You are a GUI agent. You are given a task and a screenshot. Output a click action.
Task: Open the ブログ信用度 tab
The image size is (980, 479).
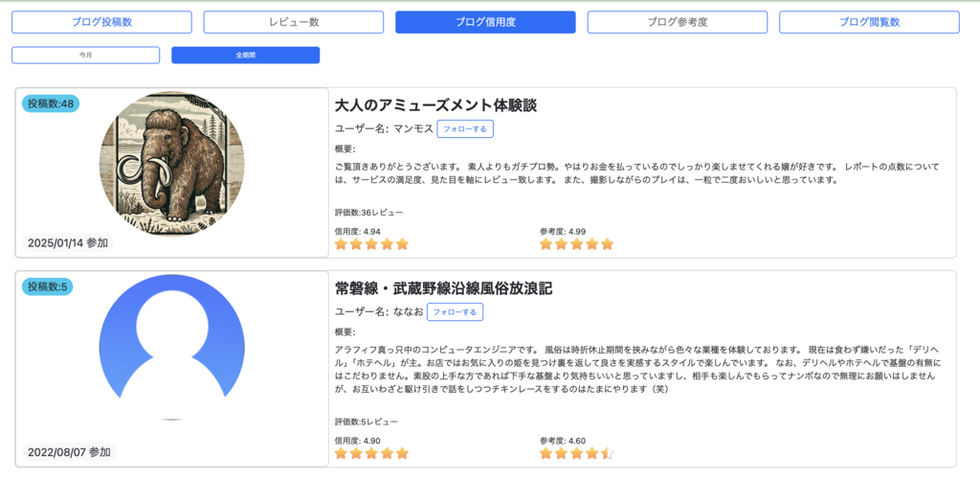[485, 22]
